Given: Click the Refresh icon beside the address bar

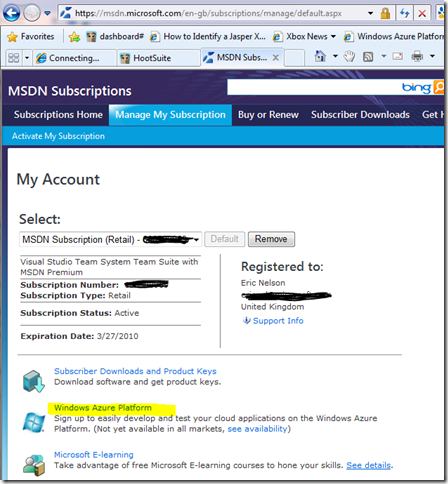Looking at the screenshot, I should pyautogui.click(x=405, y=13).
